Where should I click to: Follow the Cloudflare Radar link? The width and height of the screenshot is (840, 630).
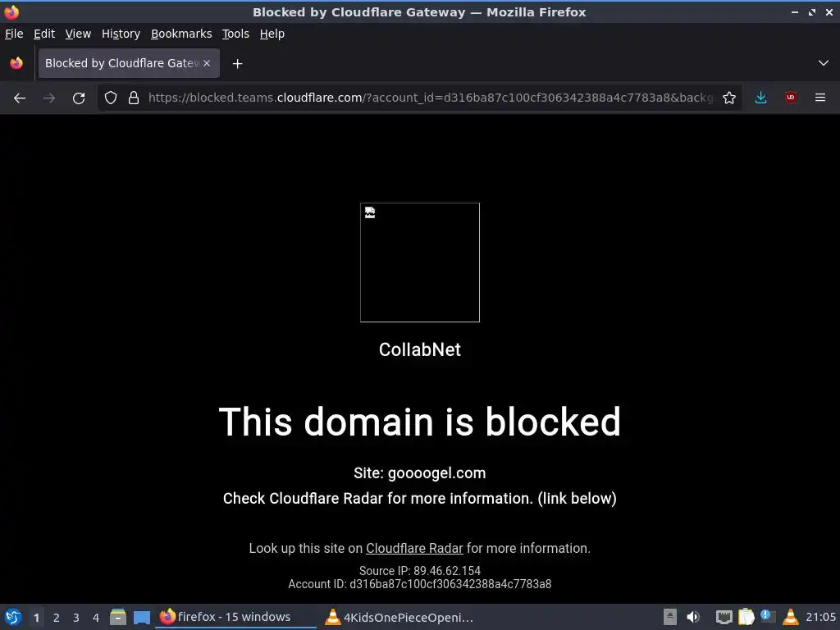pyautogui.click(x=414, y=549)
